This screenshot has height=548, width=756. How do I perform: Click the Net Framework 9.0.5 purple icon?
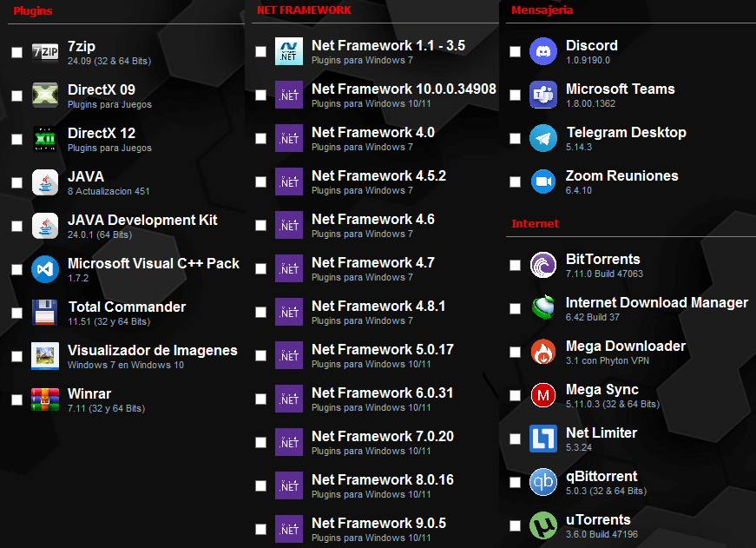[x=289, y=529]
